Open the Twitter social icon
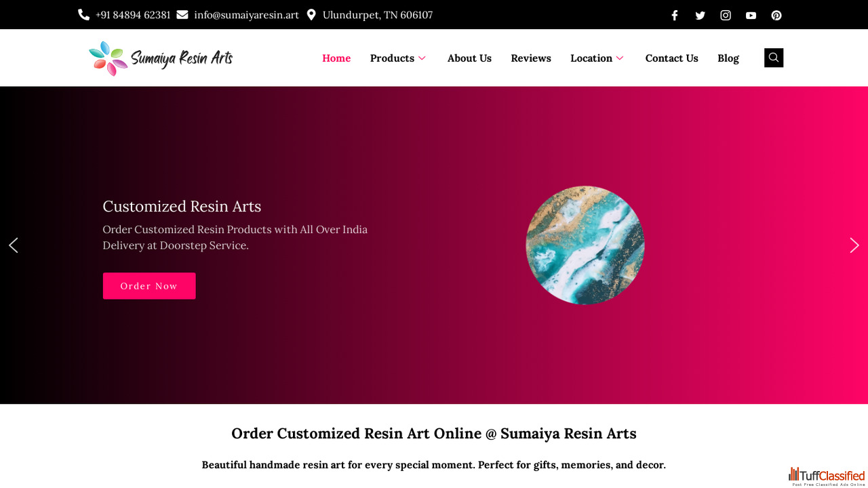Screen dimensions: 868x488 tap(700, 16)
